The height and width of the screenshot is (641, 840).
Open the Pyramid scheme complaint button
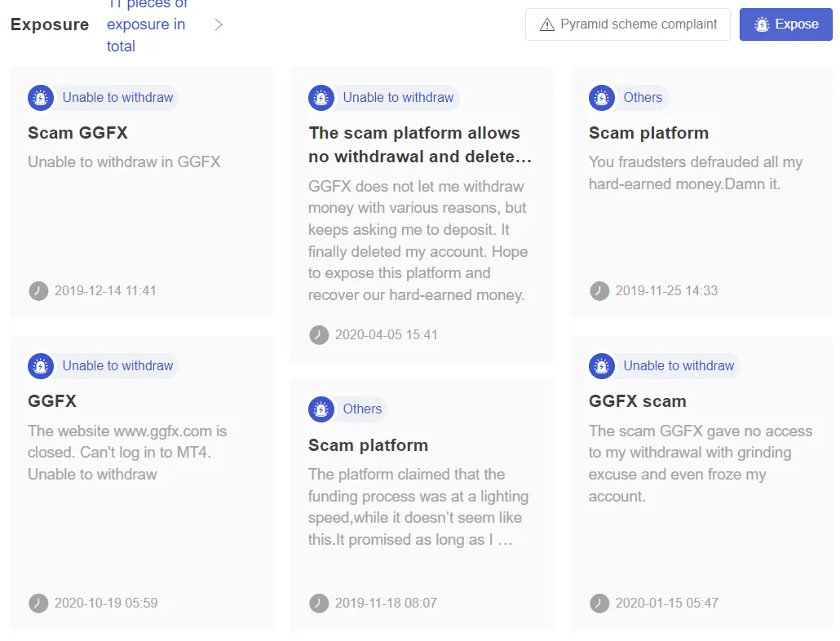627,24
